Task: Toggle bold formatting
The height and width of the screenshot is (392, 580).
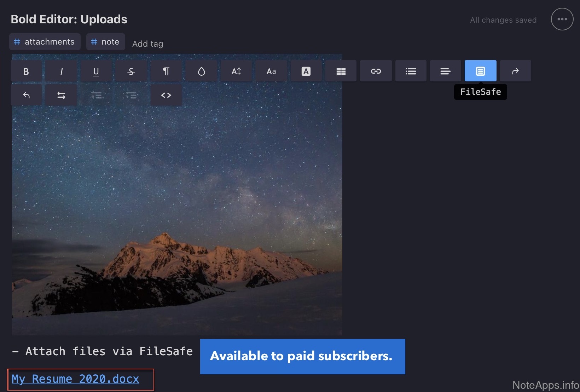Action: pos(26,71)
